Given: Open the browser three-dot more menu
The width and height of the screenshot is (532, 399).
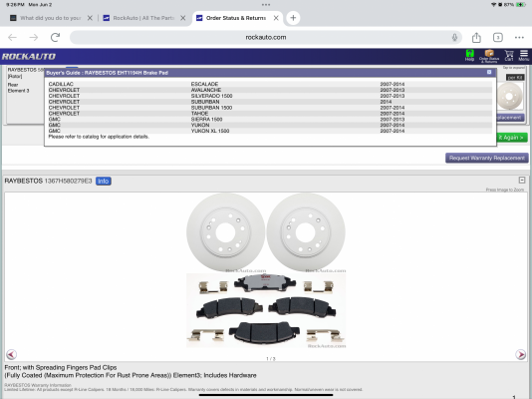Looking at the screenshot, I should [519, 37].
